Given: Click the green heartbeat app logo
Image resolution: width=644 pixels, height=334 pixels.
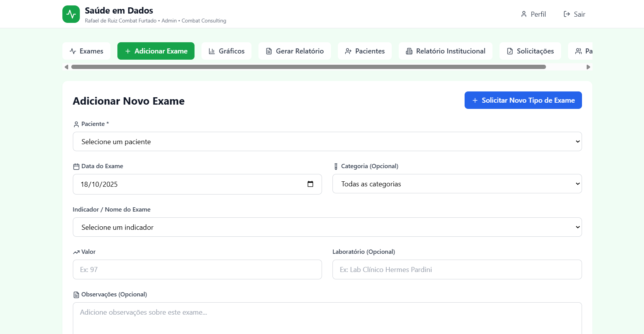Looking at the screenshot, I should click(71, 14).
